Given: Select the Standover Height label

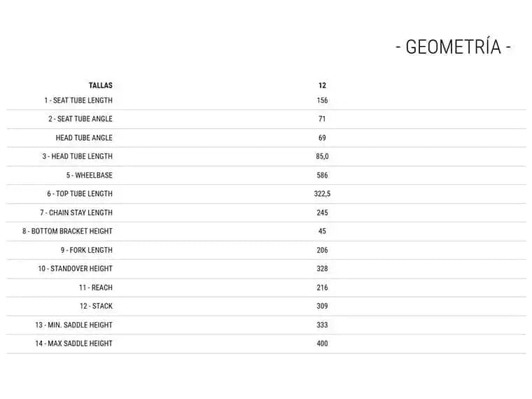Looking at the screenshot, I should coord(75,269).
